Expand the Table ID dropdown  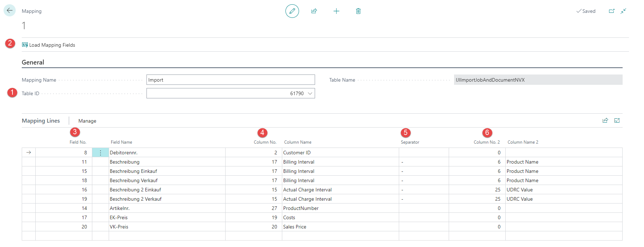click(310, 93)
